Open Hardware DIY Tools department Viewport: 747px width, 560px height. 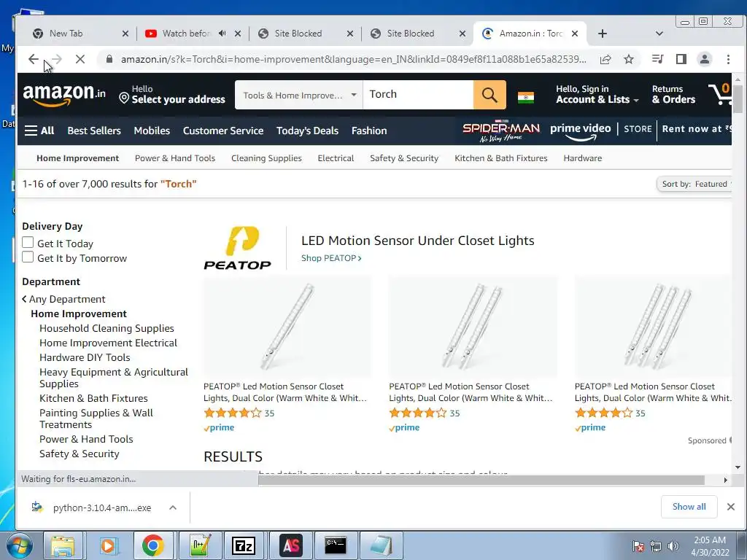pos(85,357)
